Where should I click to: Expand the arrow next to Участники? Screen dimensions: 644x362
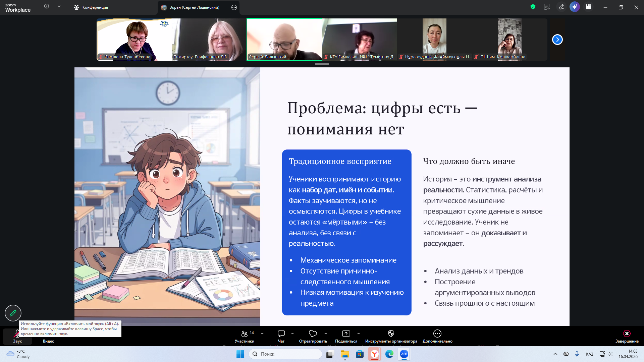[x=262, y=334]
